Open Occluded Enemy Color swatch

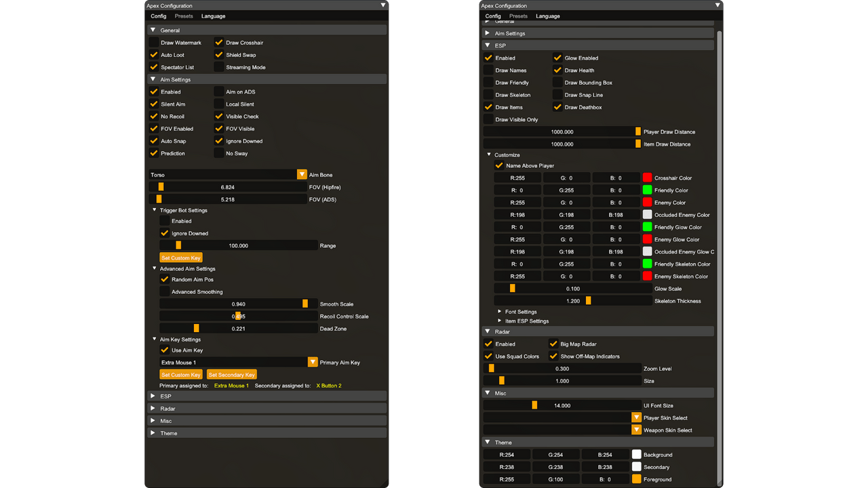(x=647, y=214)
